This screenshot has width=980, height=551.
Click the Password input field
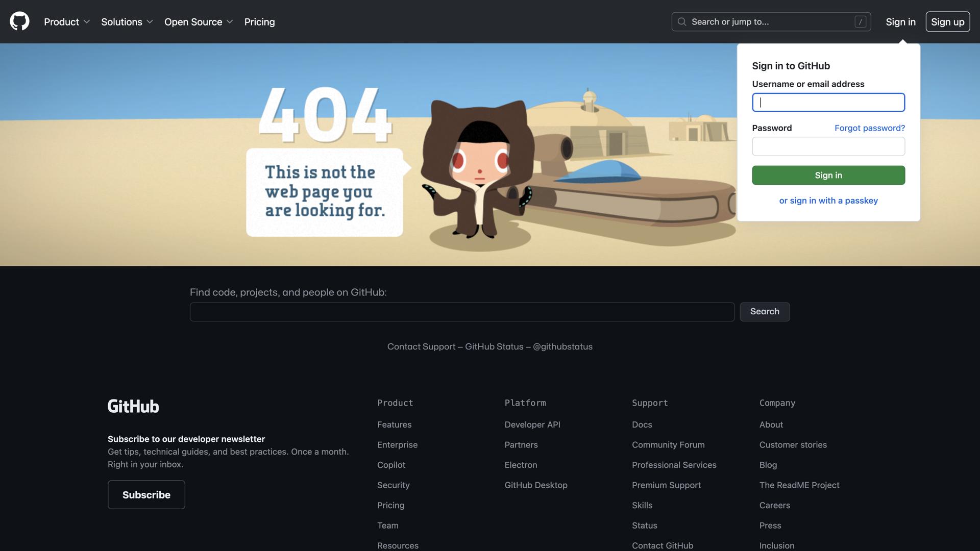pyautogui.click(x=828, y=146)
